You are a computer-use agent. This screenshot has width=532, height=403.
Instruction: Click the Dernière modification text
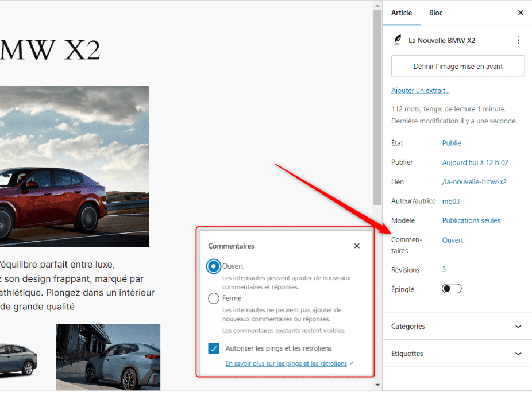click(x=454, y=121)
